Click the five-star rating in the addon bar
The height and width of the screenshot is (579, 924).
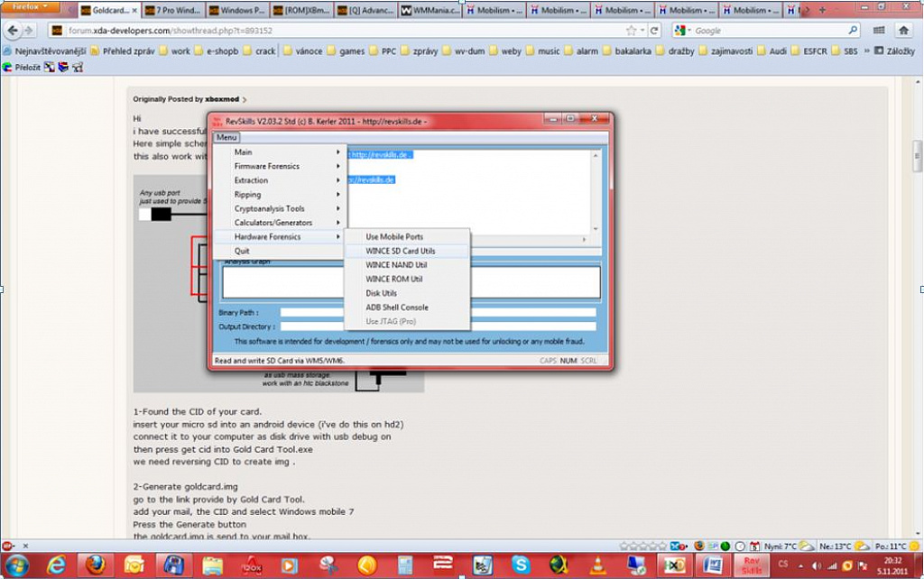(x=642, y=546)
